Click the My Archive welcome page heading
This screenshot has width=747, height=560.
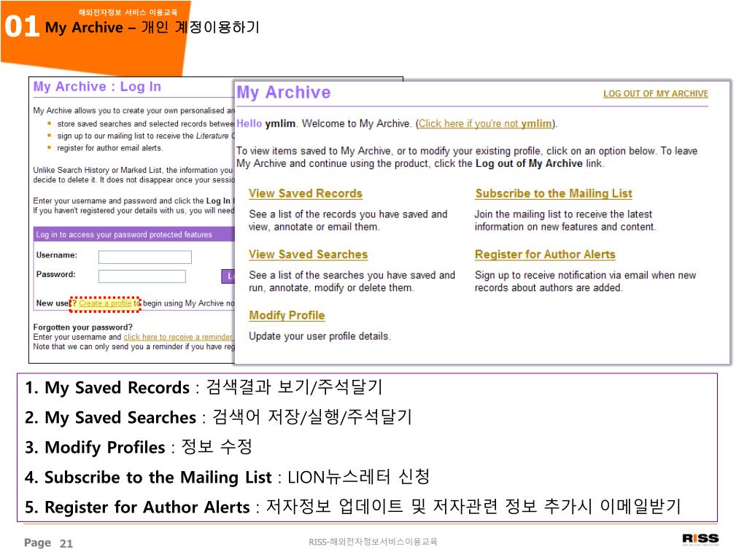pyautogui.click(x=284, y=93)
